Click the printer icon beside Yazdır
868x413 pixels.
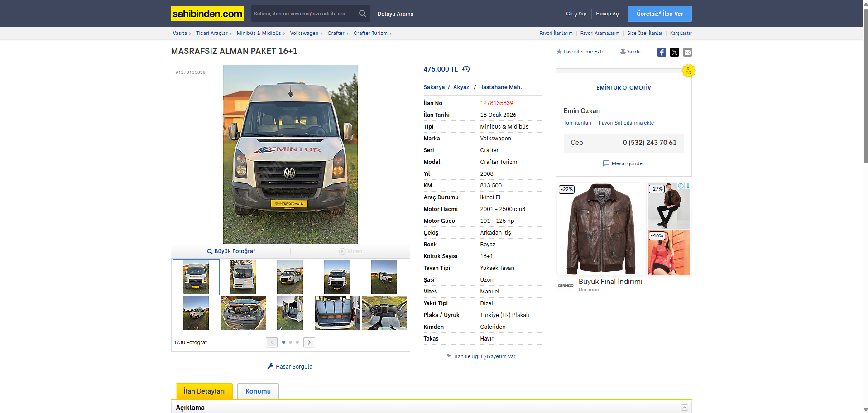coord(623,52)
